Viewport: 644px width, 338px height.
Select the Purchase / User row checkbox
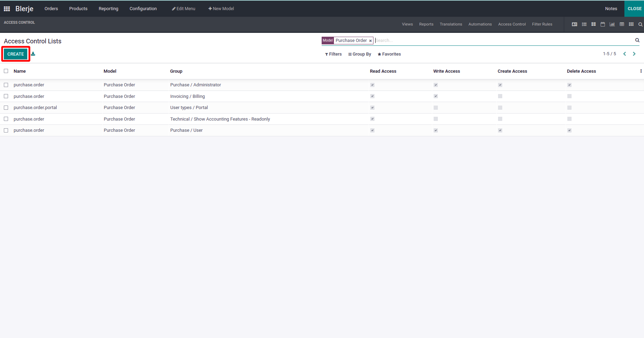(6, 130)
